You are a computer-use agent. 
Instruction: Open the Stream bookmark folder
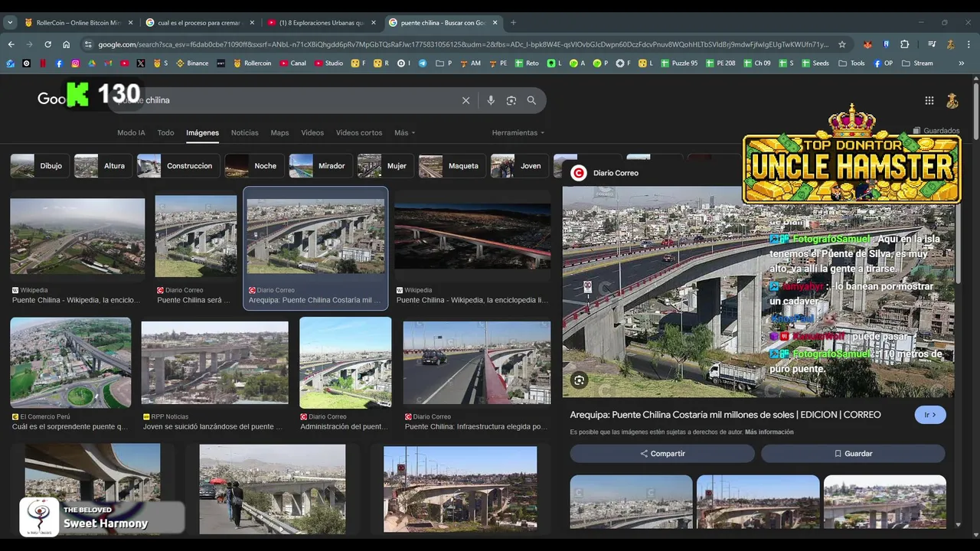point(917,64)
